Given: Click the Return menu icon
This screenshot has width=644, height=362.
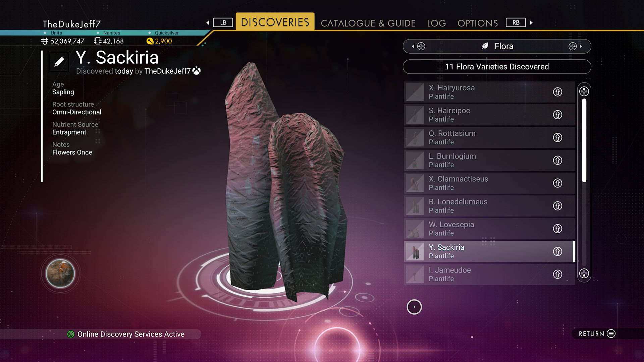Looking at the screenshot, I should [611, 334].
